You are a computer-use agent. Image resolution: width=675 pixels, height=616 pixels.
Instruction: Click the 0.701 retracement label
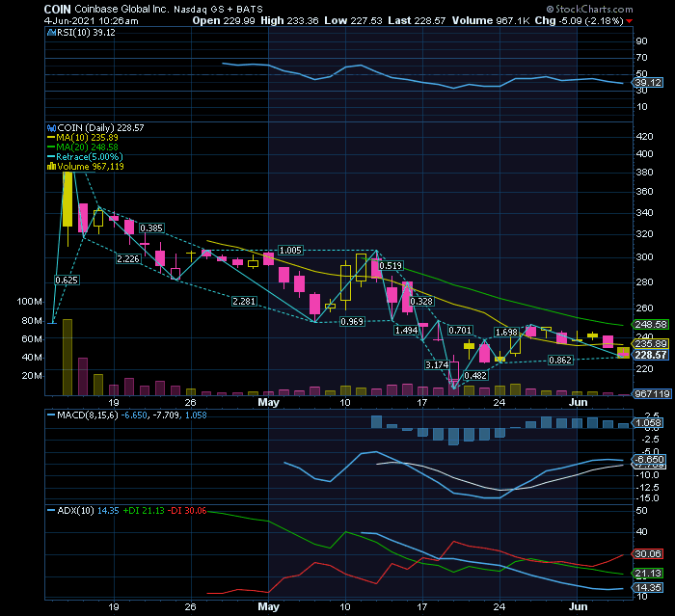[460, 330]
